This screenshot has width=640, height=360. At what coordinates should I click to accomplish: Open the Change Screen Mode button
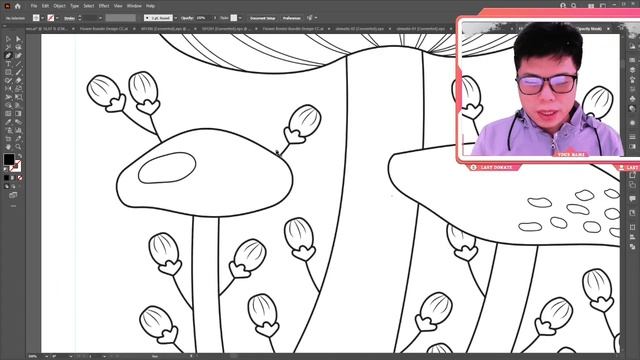click(13, 195)
